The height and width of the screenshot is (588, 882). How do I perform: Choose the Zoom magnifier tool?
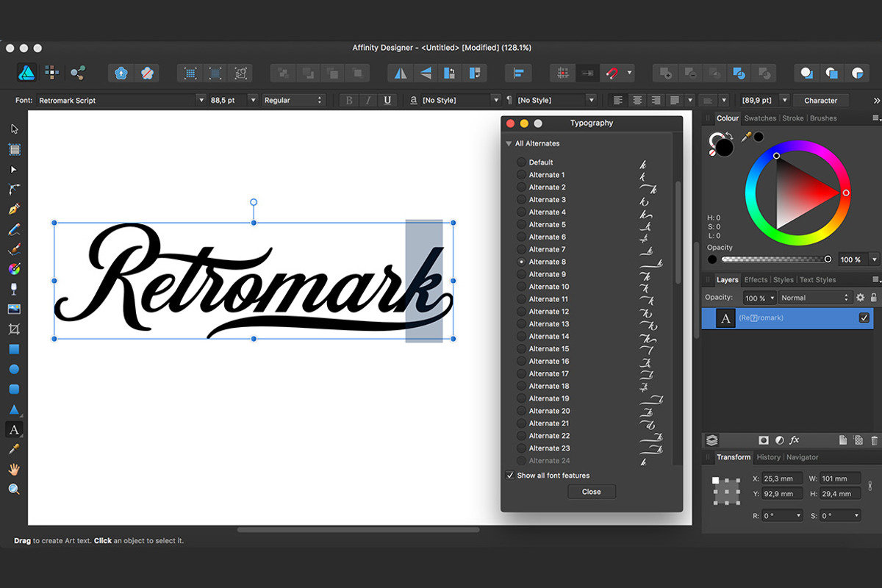point(14,490)
